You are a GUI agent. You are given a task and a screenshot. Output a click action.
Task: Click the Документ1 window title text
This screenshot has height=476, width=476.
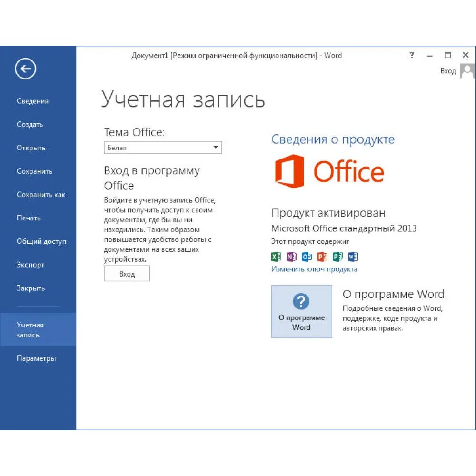[x=237, y=56]
